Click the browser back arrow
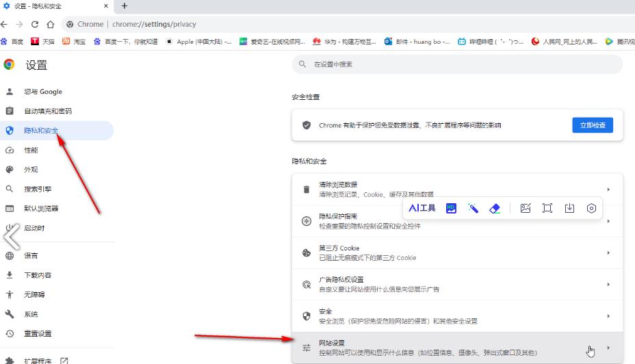Image resolution: width=635 pixels, height=364 pixels. (4, 25)
